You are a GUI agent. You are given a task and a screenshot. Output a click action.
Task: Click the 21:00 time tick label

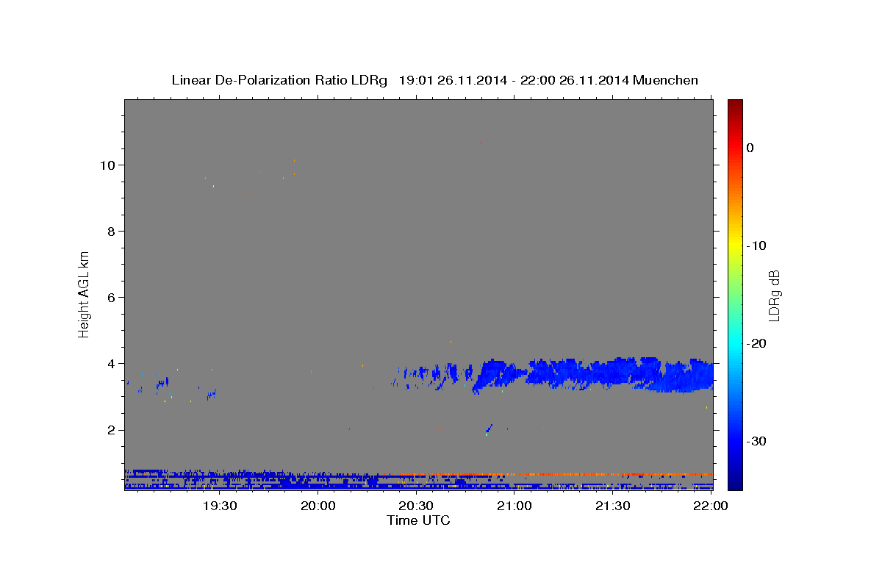click(514, 506)
